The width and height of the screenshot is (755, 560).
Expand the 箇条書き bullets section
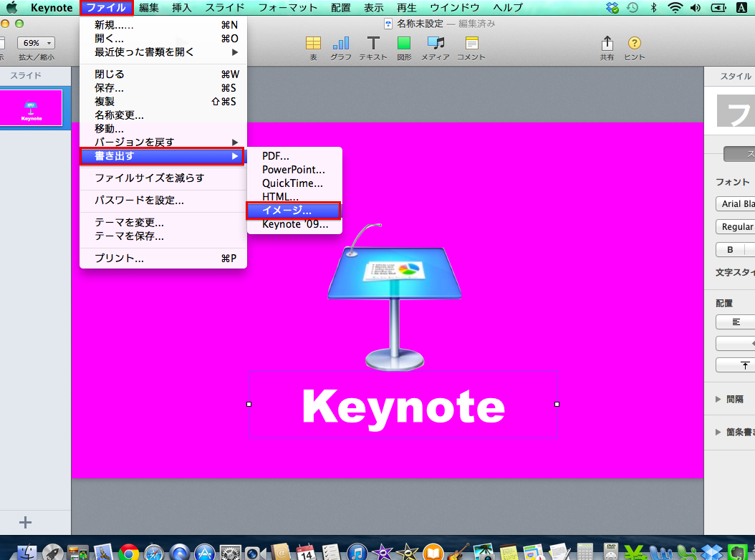click(x=718, y=432)
